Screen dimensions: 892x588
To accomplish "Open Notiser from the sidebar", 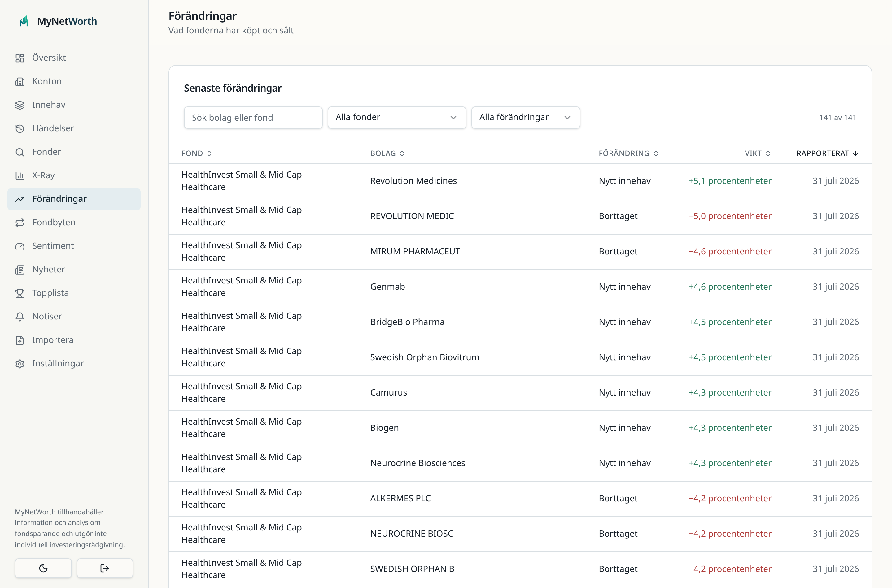I will [x=74, y=317].
